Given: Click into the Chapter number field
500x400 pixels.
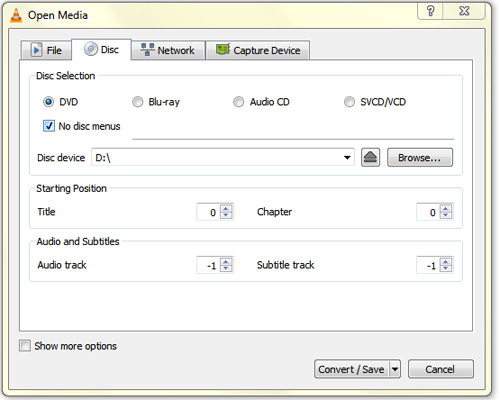Looking at the screenshot, I should [428, 212].
